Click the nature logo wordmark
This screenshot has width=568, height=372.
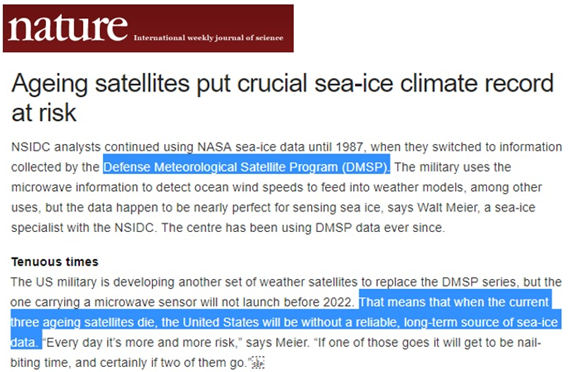(68, 27)
